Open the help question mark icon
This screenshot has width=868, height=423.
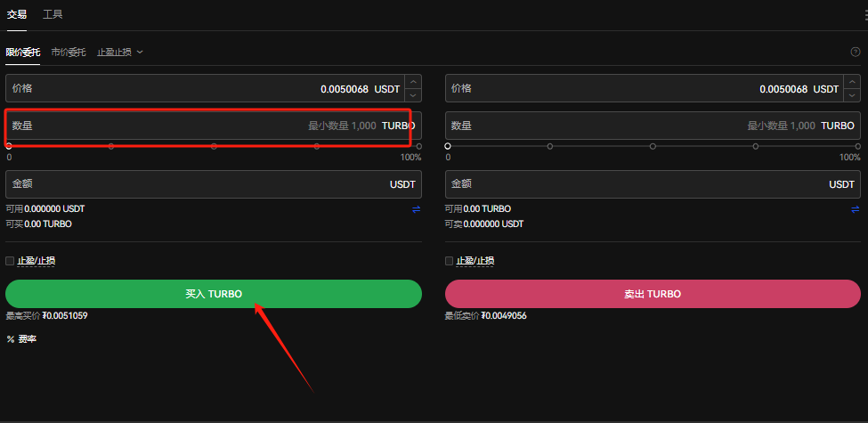pos(856,52)
